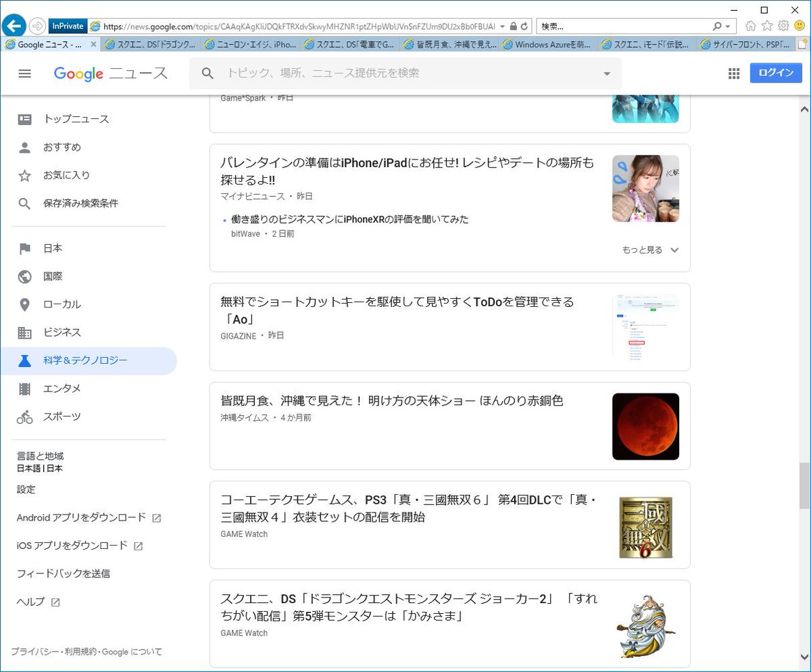Open the 皆既月食、沖縄で見えた article
Image resolution: width=811 pixels, height=672 pixels.
click(392, 401)
